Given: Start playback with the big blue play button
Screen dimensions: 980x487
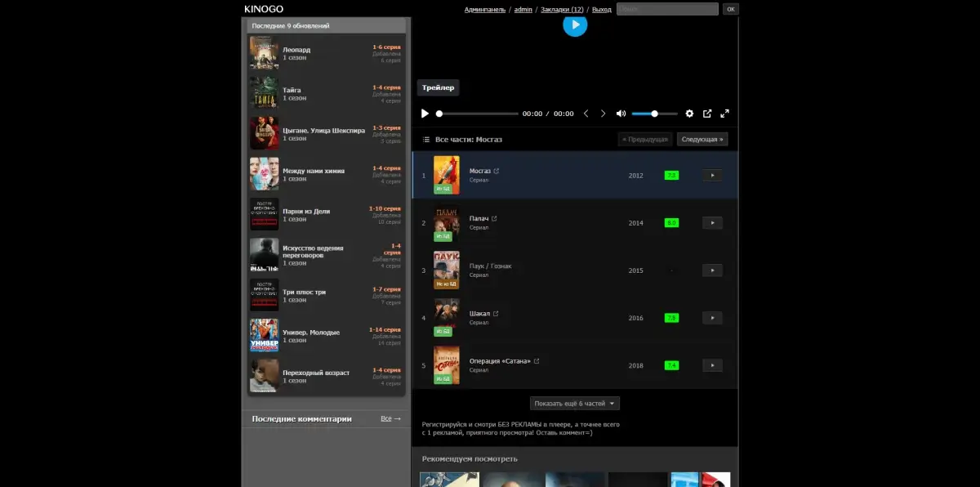Looking at the screenshot, I should point(575,25).
